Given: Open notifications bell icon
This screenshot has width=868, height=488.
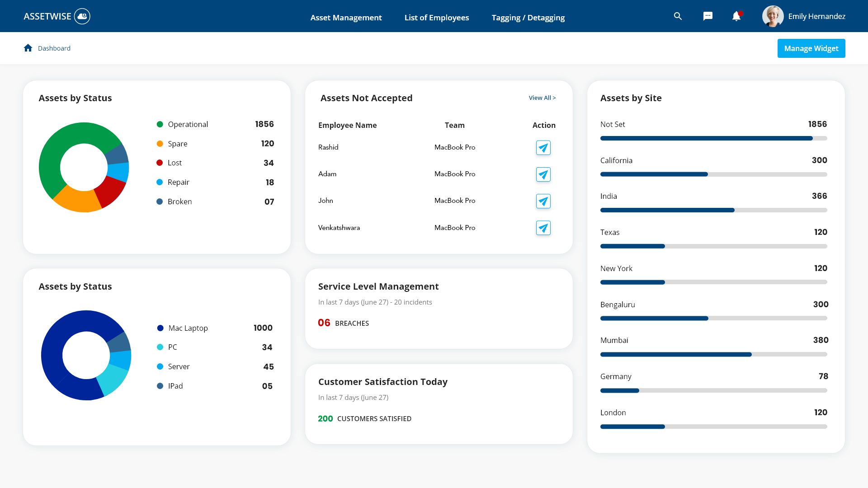Looking at the screenshot, I should click(736, 16).
